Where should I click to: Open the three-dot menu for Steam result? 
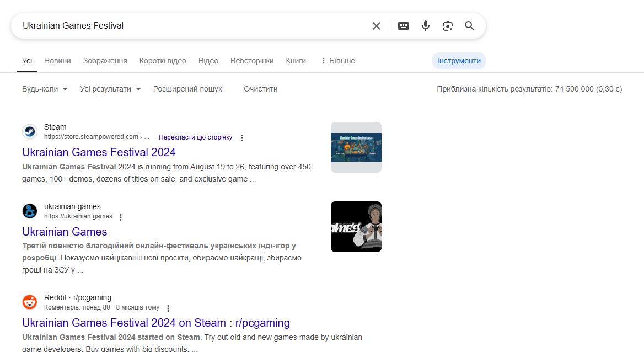pos(242,138)
